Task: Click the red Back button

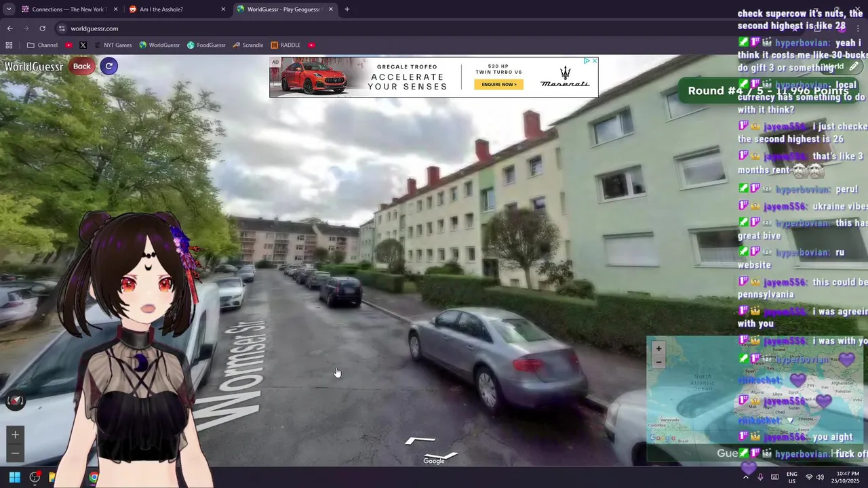Action: [82, 66]
